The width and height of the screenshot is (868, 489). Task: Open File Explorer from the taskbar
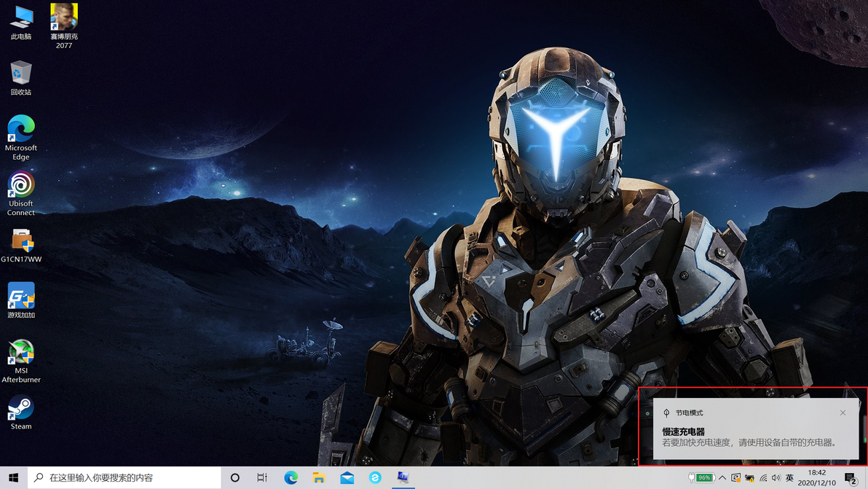[318, 477]
